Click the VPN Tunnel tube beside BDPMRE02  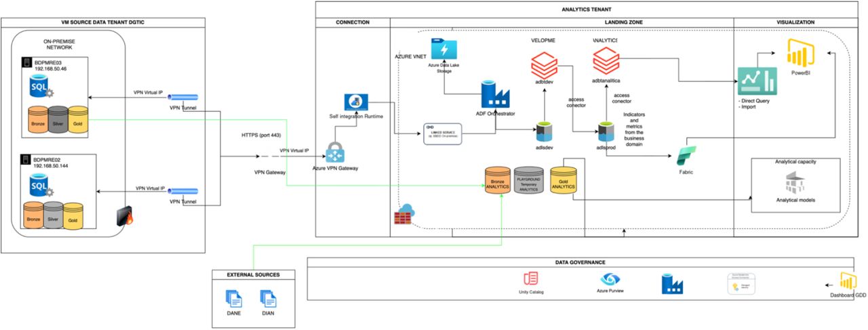pos(183,192)
